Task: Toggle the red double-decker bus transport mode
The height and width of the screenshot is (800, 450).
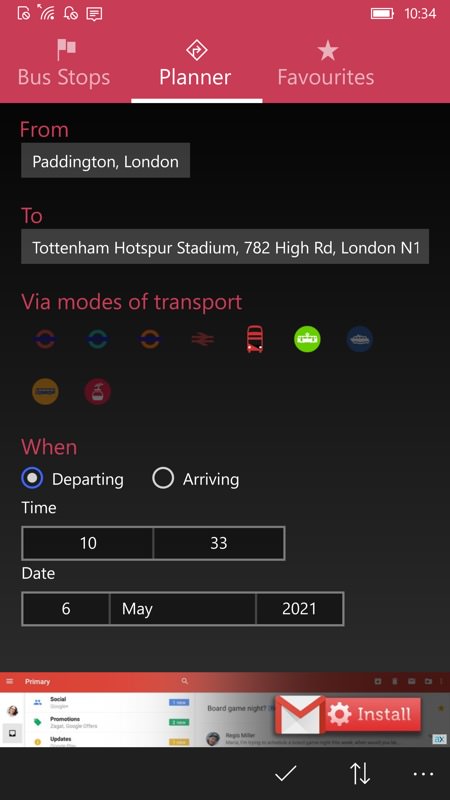Action: coord(255,339)
